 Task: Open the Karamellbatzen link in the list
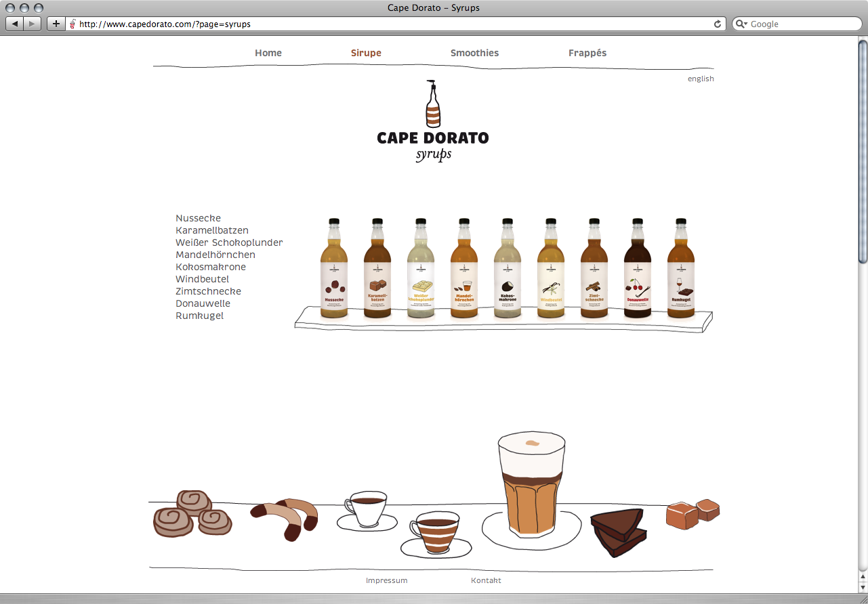coord(212,230)
